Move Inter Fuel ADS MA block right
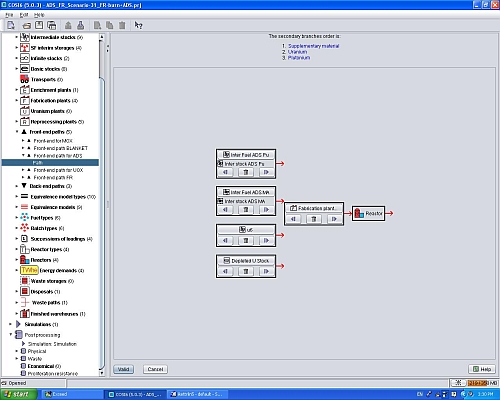500x400 pixels. [x=266, y=210]
